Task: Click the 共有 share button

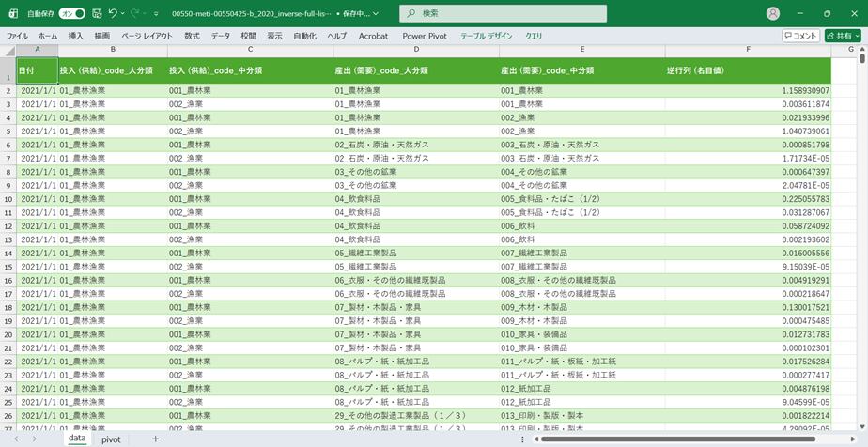Action: pyautogui.click(x=843, y=36)
